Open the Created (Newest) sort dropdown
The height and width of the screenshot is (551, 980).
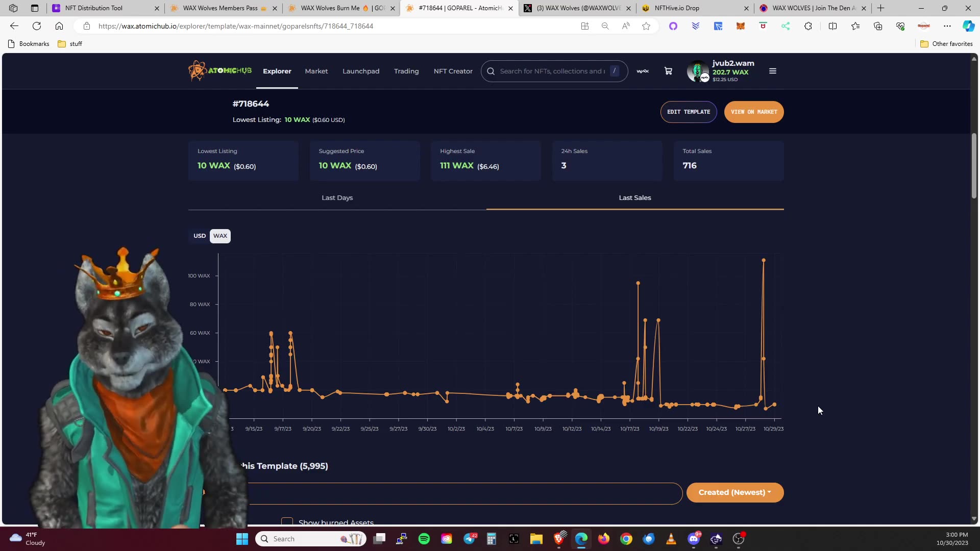[734, 492]
